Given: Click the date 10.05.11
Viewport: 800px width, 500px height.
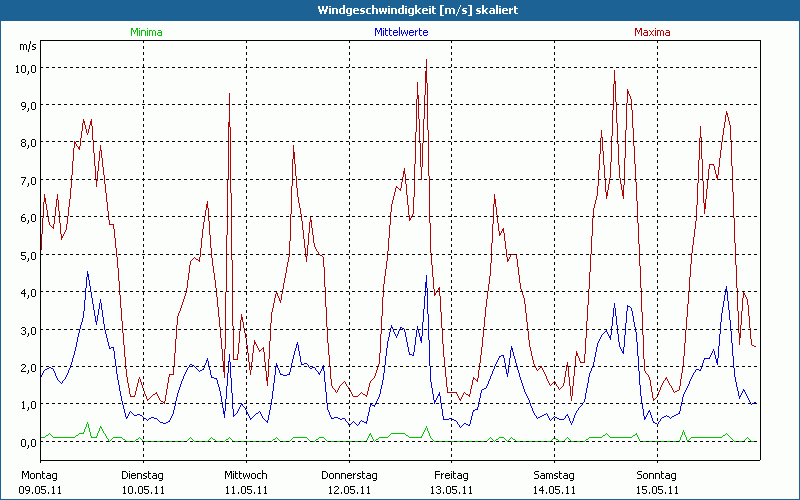Looking at the screenshot, I should point(143,490).
